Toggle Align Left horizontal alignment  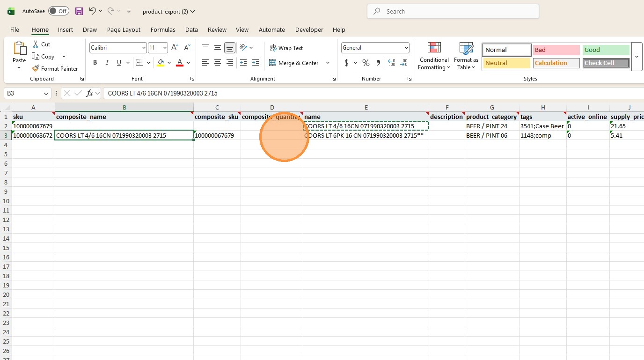tap(205, 63)
